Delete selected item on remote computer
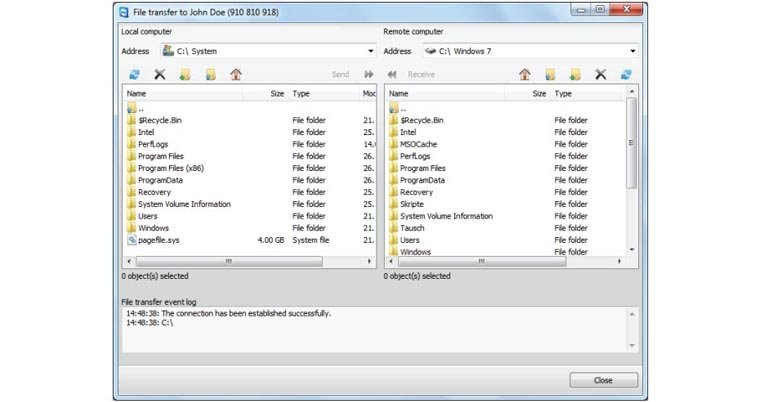Image resolution: width=761 pixels, height=402 pixels. click(601, 74)
